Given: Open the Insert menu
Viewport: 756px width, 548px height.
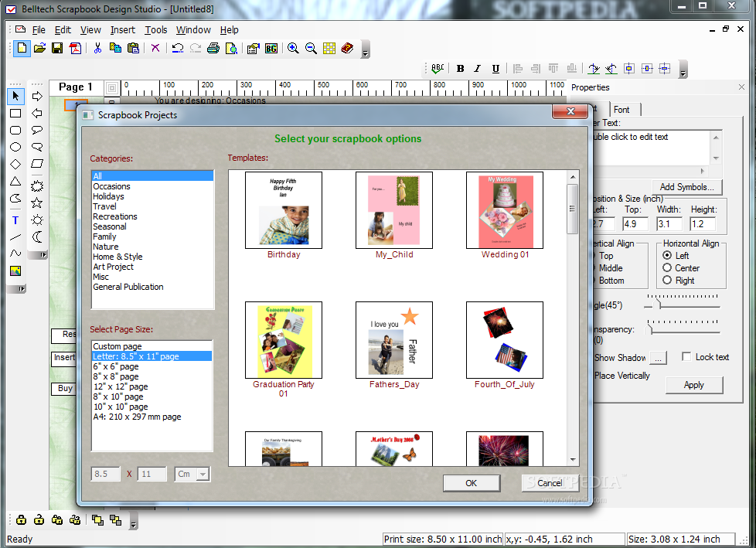Looking at the screenshot, I should (123, 30).
